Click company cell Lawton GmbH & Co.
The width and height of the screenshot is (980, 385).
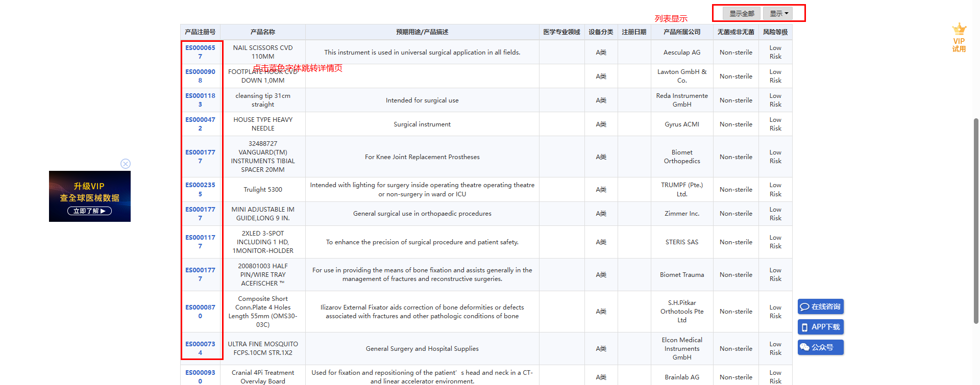[x=682, y=76]
